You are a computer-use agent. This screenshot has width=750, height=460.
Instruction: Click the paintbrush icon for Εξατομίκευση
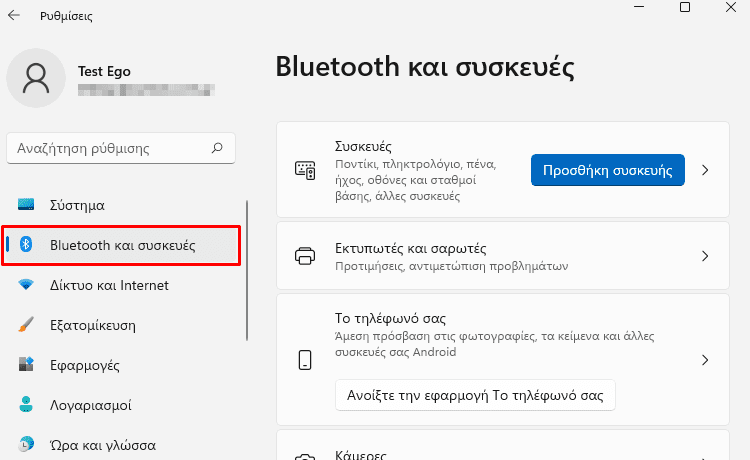26,325
